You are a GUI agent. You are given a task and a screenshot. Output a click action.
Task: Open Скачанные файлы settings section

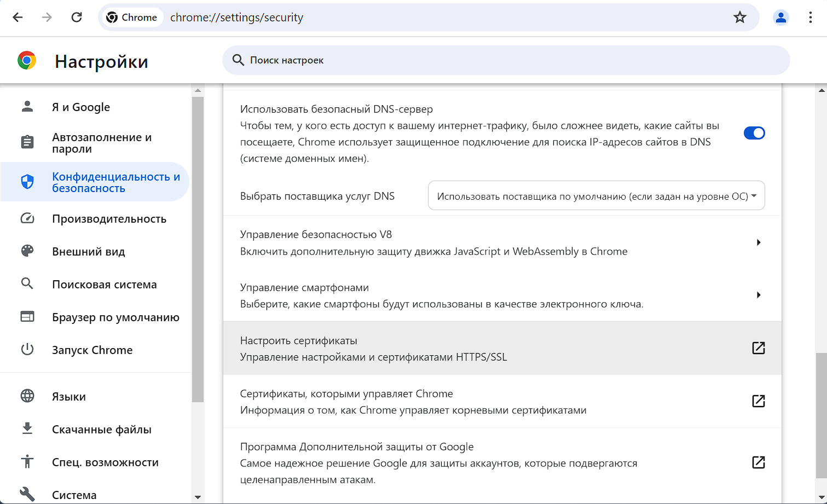[x=101, y=430]
